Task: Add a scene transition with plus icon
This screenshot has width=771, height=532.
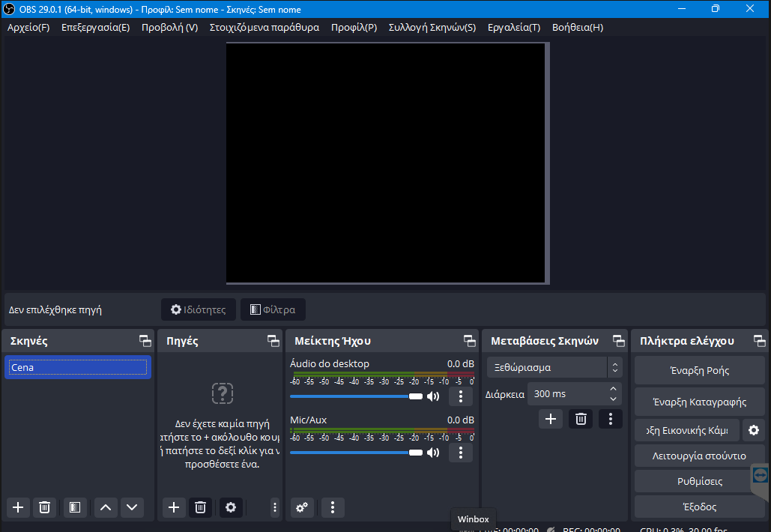Action: (x=551, y=419)
